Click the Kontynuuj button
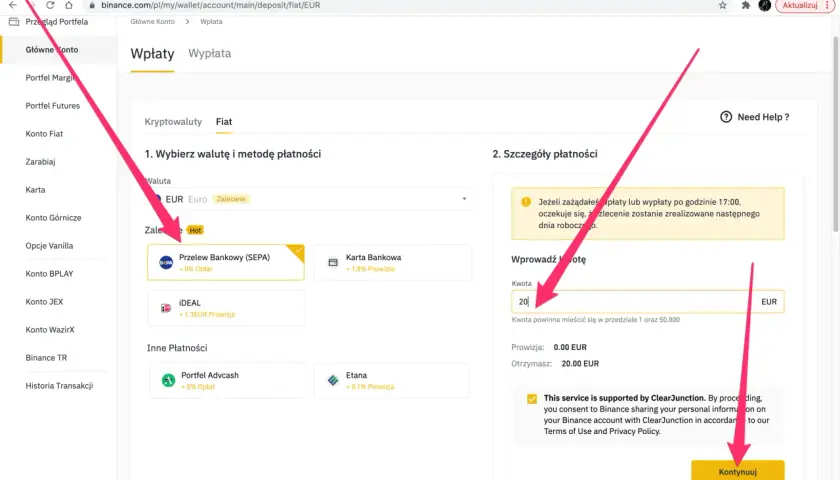840x480 pixels. click(x=738, y=470)
